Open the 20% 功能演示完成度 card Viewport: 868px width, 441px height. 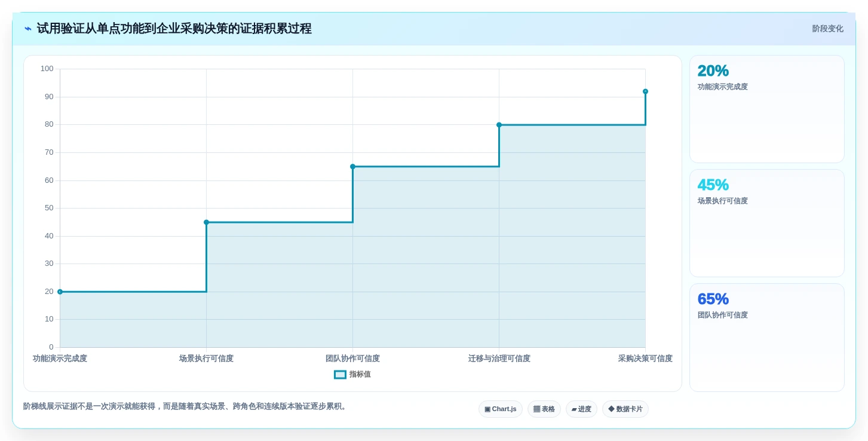pyautogui.click(x=767, y=109)
